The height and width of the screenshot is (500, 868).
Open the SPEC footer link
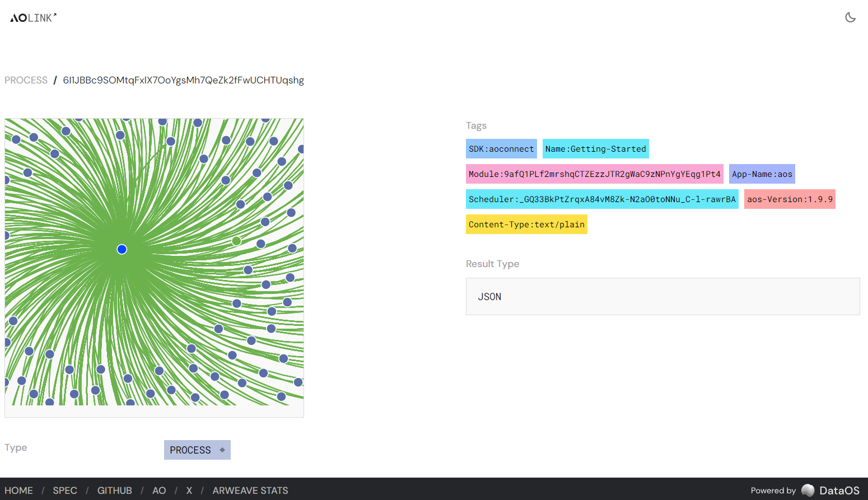coord(65,490)
